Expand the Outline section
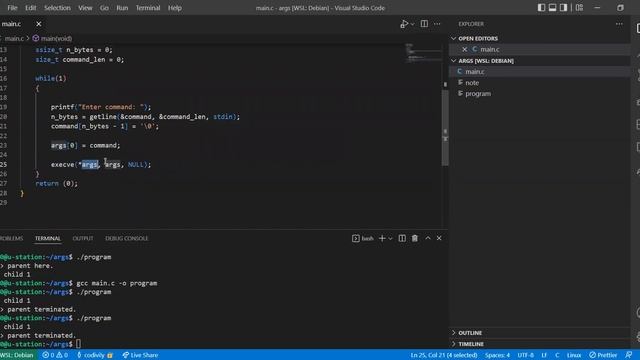Screen dimensions: 640x360 tap(453, 333)
